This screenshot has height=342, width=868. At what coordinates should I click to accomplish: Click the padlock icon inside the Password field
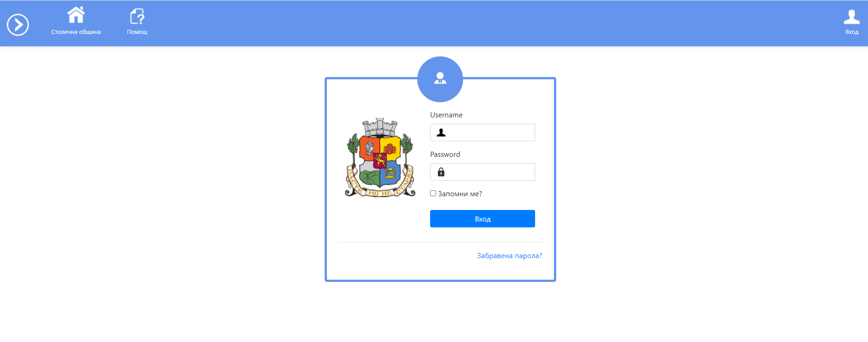coord(441,172)
